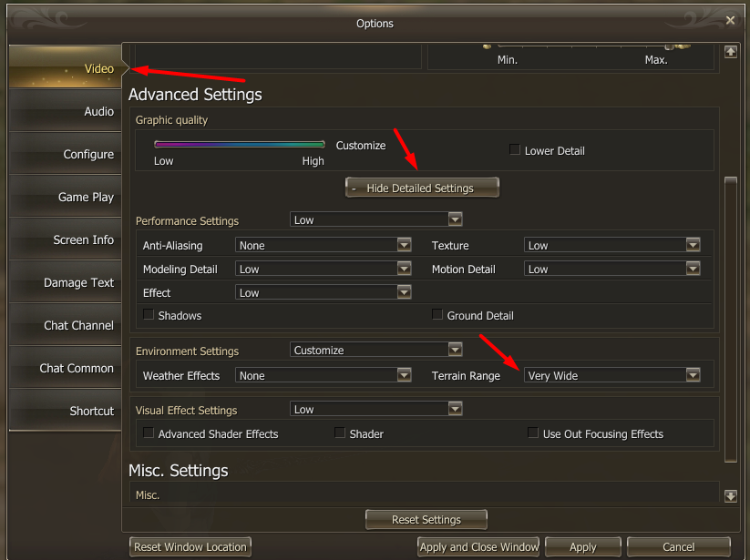
Task: Click the scroll-down arrow icon
Action: [730, 496]
